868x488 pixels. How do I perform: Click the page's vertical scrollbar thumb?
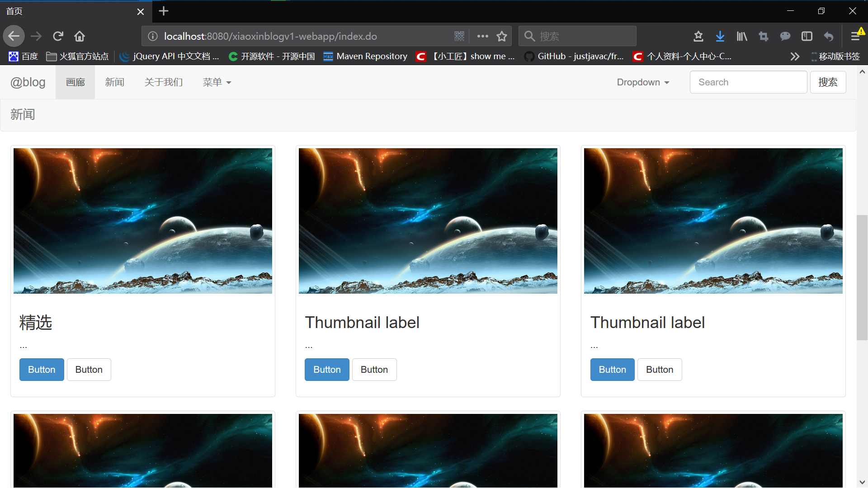(862, 277)
